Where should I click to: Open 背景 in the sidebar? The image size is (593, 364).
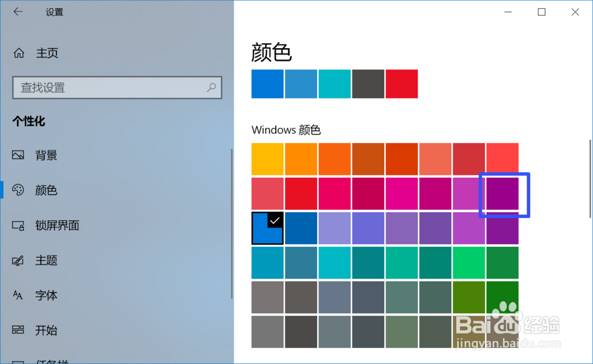coord(46,155)
